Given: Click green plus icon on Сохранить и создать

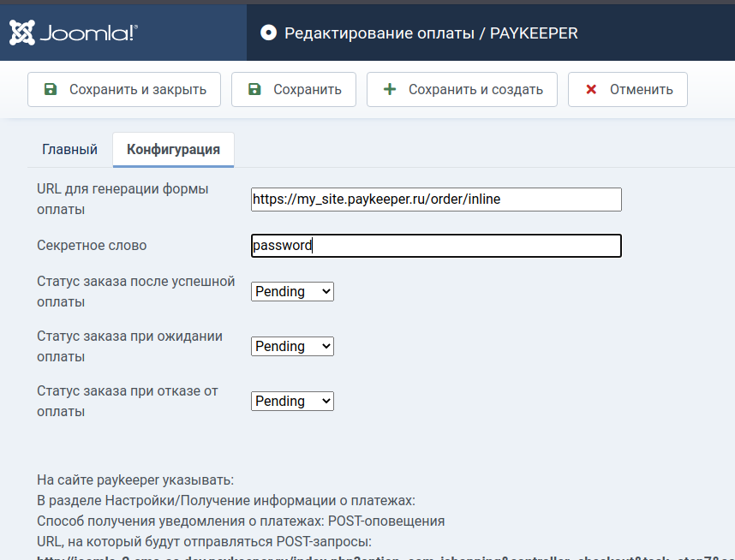Looking at the screenshot, I should pos(390,89).
